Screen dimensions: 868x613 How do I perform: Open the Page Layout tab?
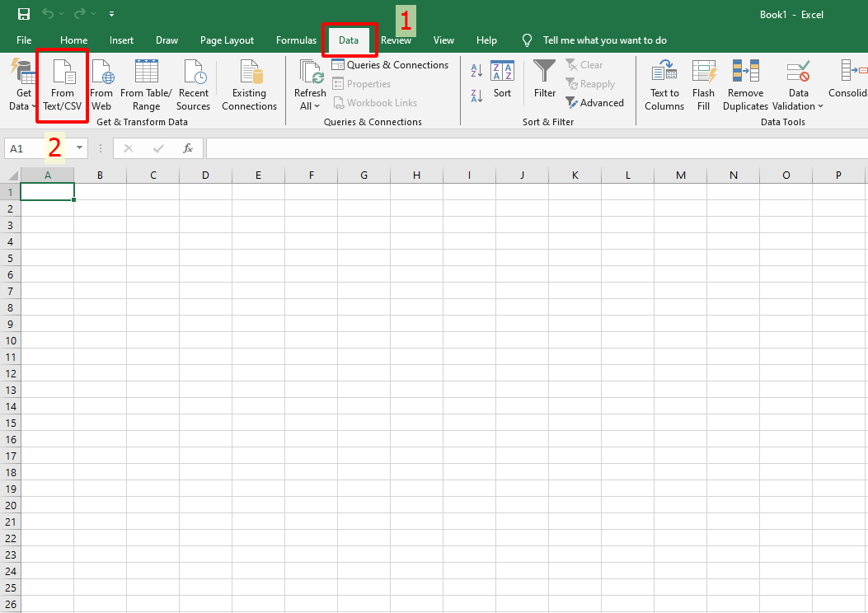[227, 40]
